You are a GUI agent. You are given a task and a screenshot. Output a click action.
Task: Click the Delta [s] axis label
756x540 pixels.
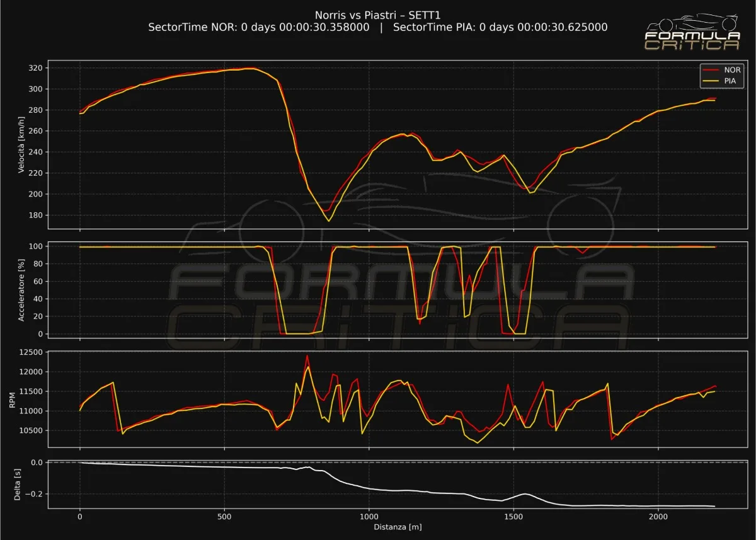tap(17, 485)
